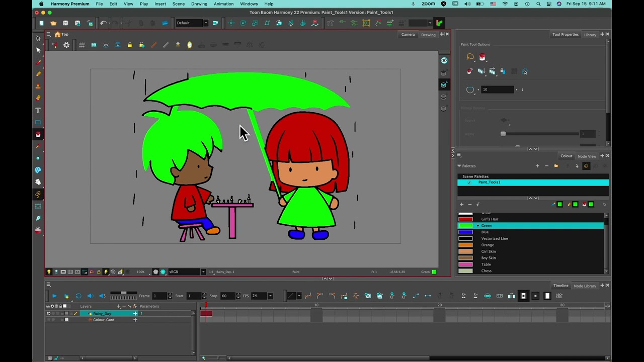The height and width of the screenshot is (362, 644).
Task: Switch to the Drawing view tab
Action: (428, 35)
